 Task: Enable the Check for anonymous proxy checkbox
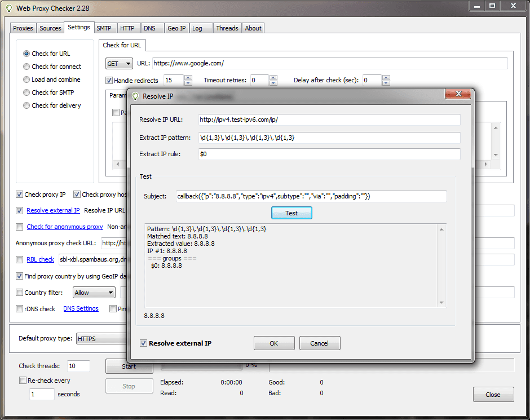[19, 227]
